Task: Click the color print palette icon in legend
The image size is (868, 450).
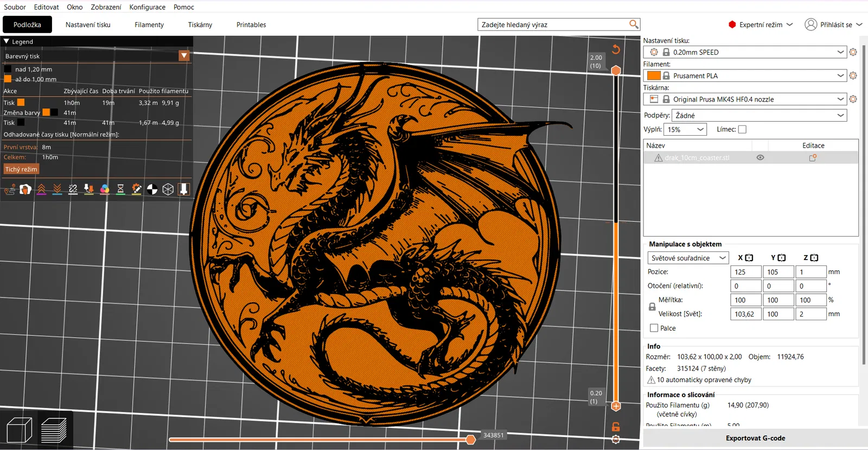Action: 105,189
